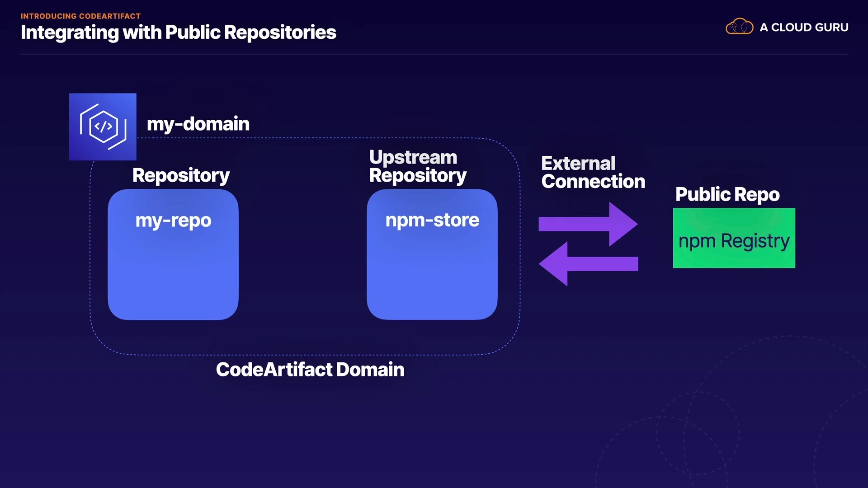This screenshot has height=488, width=868.
Task: Click the npm-store text label
Action: click(x=432, y=220)
